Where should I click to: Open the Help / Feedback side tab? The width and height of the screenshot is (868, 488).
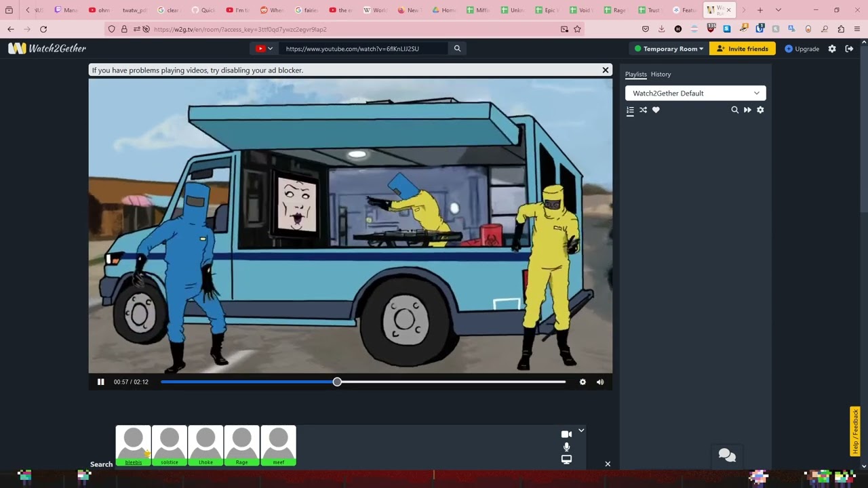coord(855,432)
